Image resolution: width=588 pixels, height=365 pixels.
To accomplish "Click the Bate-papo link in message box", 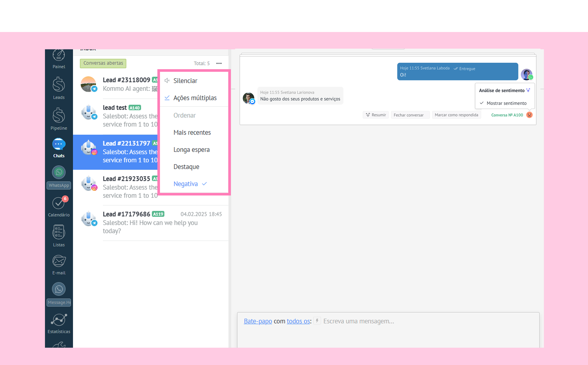I will [x=258, y=321].
